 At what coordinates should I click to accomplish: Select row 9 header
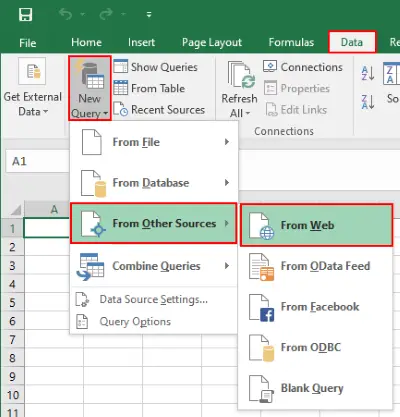(12, 377)
